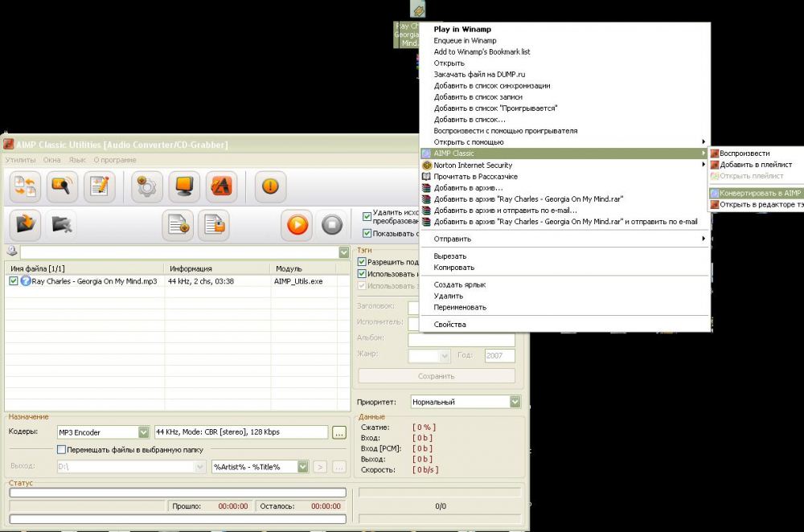Click the small icon left of the path field

point(12,252)
